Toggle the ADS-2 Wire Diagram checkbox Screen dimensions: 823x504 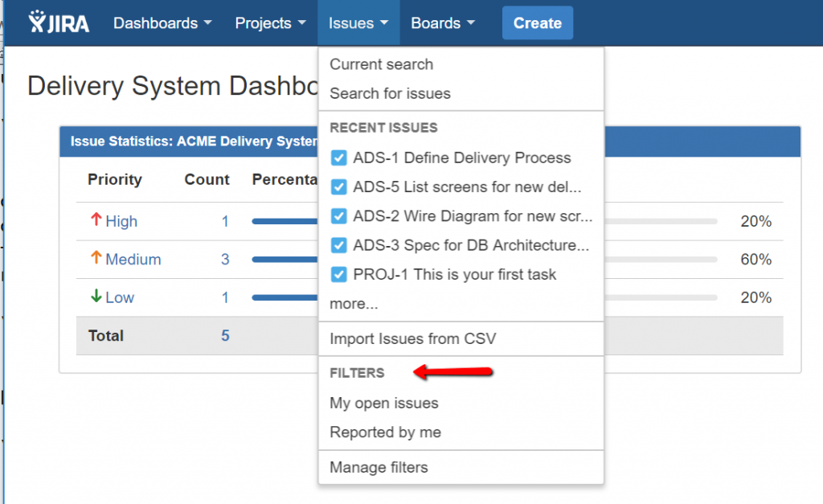click(339, 215)
